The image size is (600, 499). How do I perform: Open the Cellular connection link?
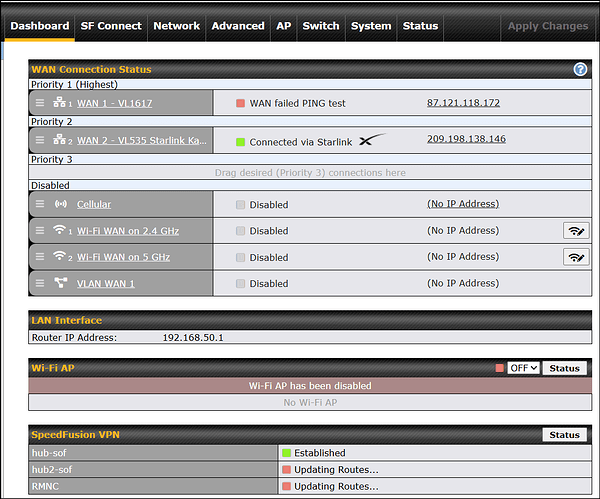pyautogui.click(x=94, y=204)
